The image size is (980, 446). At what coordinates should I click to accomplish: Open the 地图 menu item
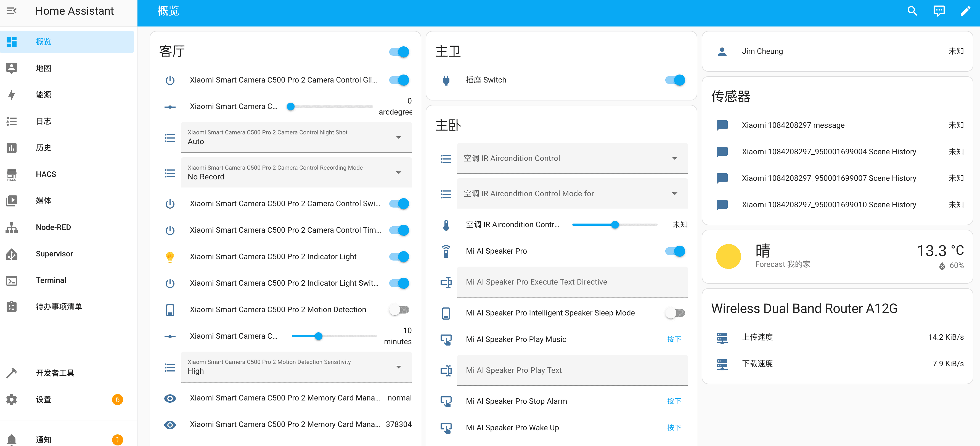pos(67,68)
